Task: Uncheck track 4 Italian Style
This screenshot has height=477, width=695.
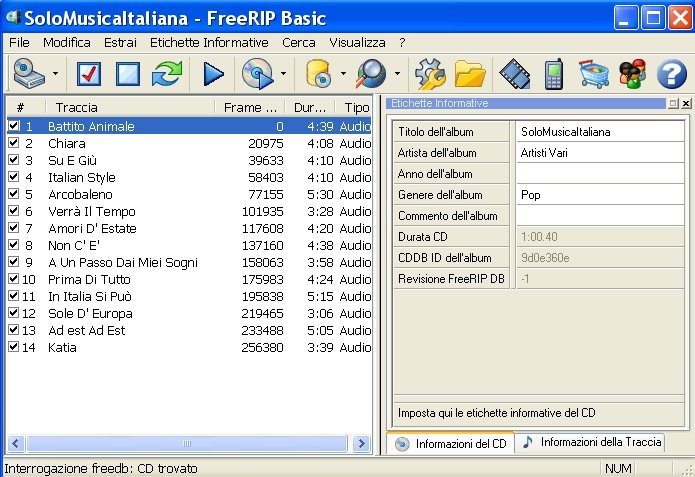Action: tap(14, 177)
